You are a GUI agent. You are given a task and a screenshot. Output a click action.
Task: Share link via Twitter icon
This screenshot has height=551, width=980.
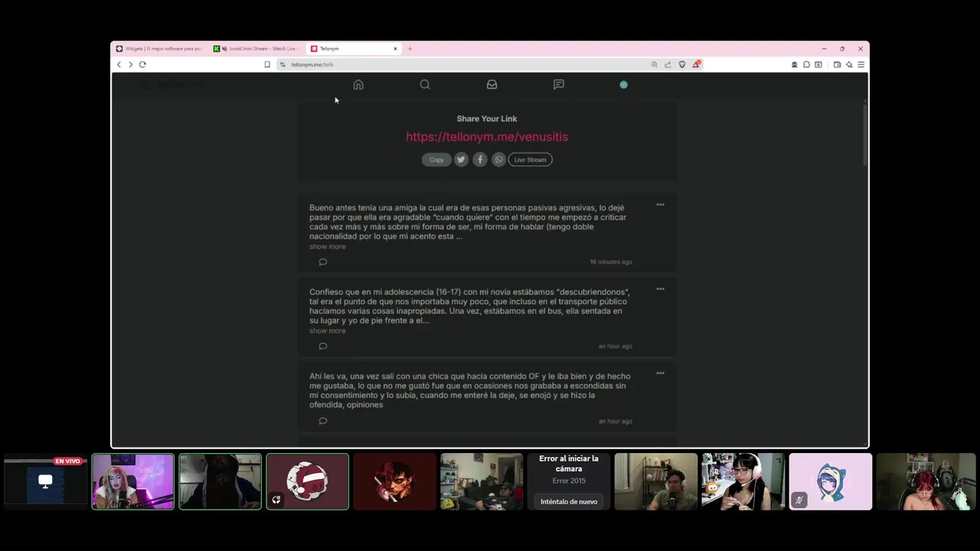(461, 159)
